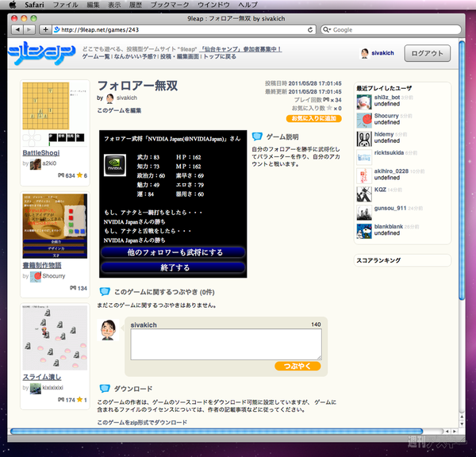The width and height of the screenshot is (476, 457).
Task: Click the 9leap site logo
Action: point(42,53)
